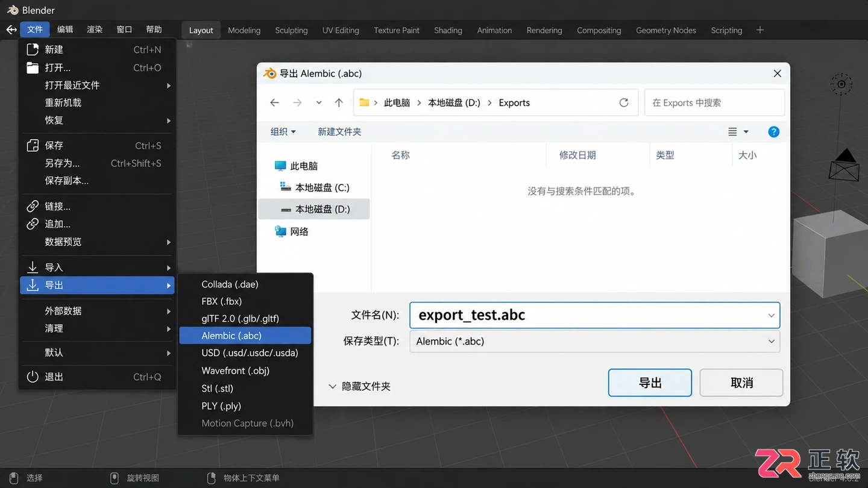The image size is (868, 488).
Task: Click the 追加 append chain icon
Action: pos(33,224)
